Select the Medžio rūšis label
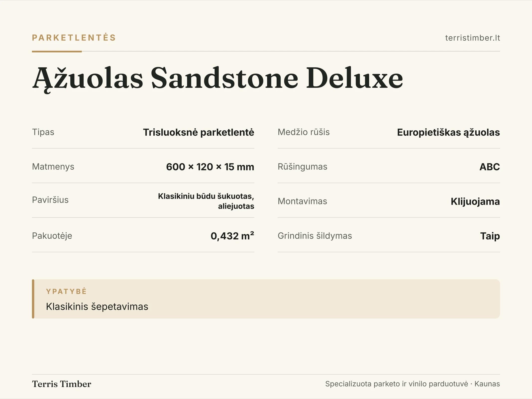Image resolution: width=532 pixels, height=399 pixels. (x=304, y=132)
